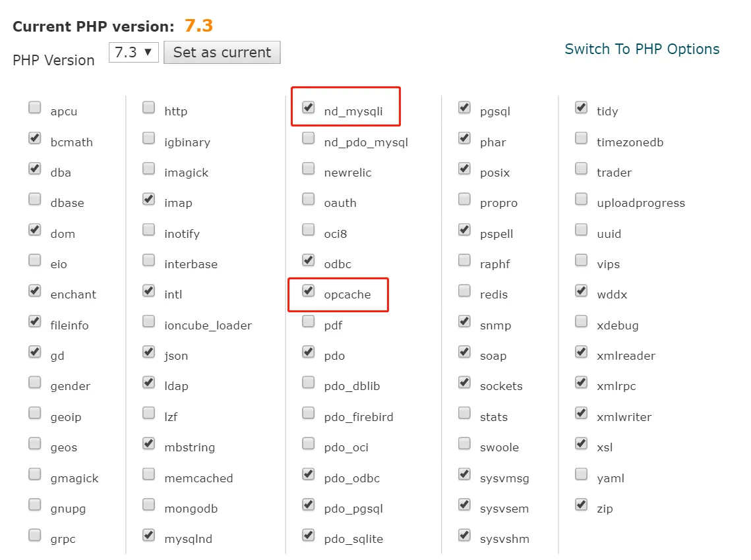Image resolution: width=751 pixels, height=560 pixels.
Task: Enable the oci8 extension
Action: pos(307,229)
